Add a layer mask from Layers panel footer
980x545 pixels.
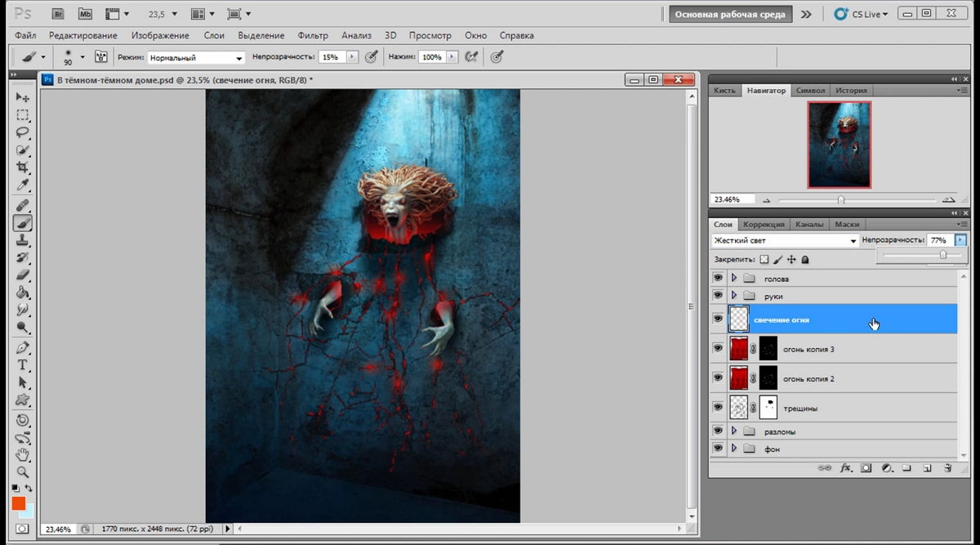[866, 468]
